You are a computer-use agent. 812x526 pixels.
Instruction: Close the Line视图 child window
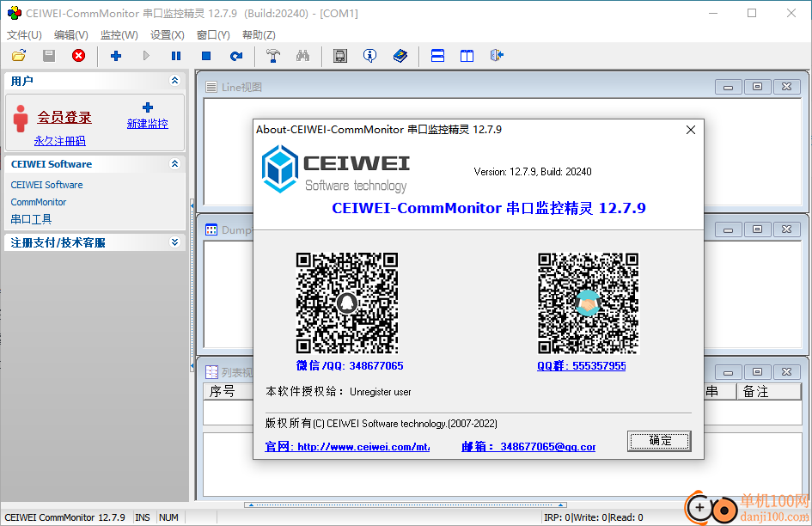[x=786, y=87]
